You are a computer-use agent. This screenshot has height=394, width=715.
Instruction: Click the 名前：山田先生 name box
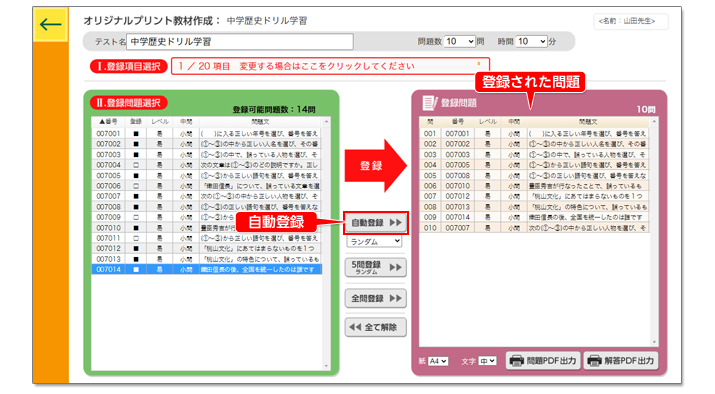(631, 21)
